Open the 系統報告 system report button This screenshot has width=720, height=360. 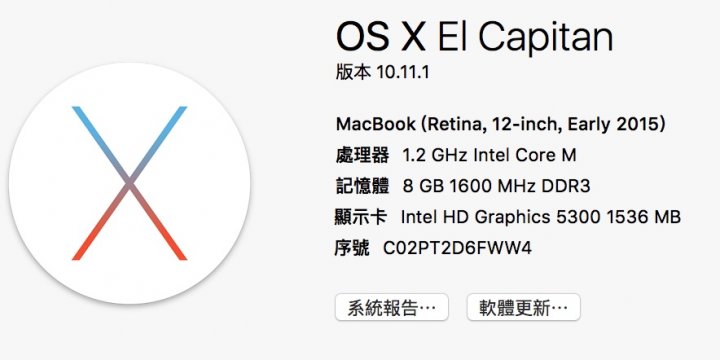click(x=392, y=307)
